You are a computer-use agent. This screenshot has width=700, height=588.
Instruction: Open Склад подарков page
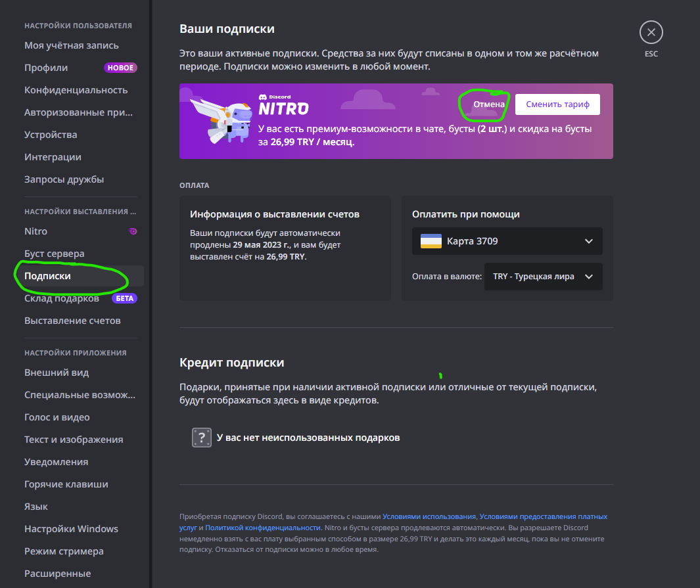[x=62, y=298]
